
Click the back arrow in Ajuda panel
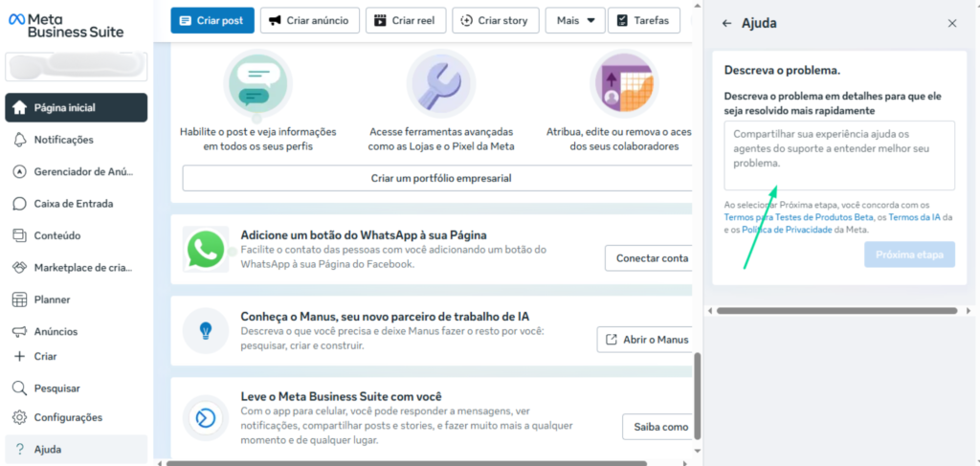726,23
